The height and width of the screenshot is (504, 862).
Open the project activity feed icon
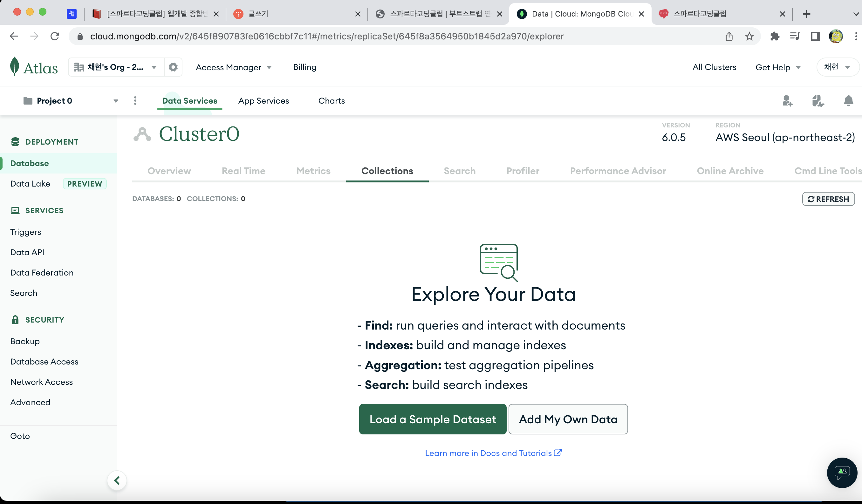[818, 101]
